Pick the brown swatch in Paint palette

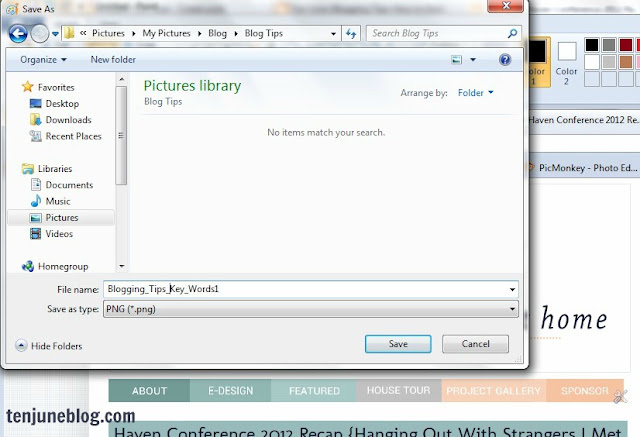[x=625, y=62]
